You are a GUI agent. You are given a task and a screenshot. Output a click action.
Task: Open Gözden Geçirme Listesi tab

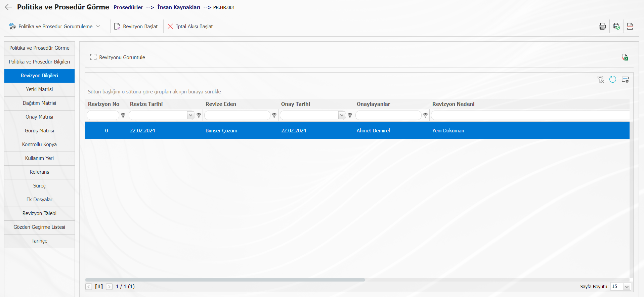(39, 227)
